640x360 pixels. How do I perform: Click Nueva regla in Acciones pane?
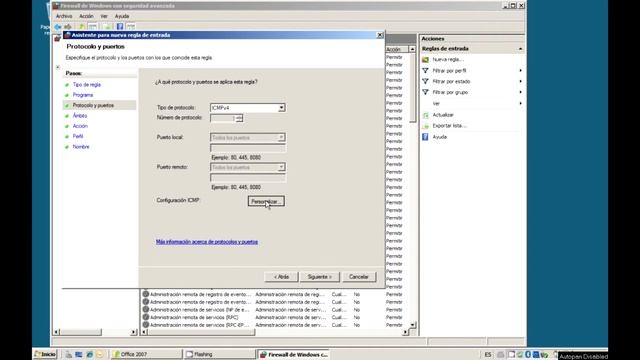tap(448, 60)
